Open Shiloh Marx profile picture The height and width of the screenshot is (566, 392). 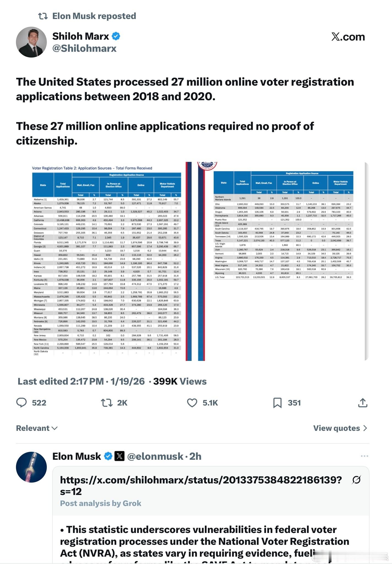pos(31,42)
